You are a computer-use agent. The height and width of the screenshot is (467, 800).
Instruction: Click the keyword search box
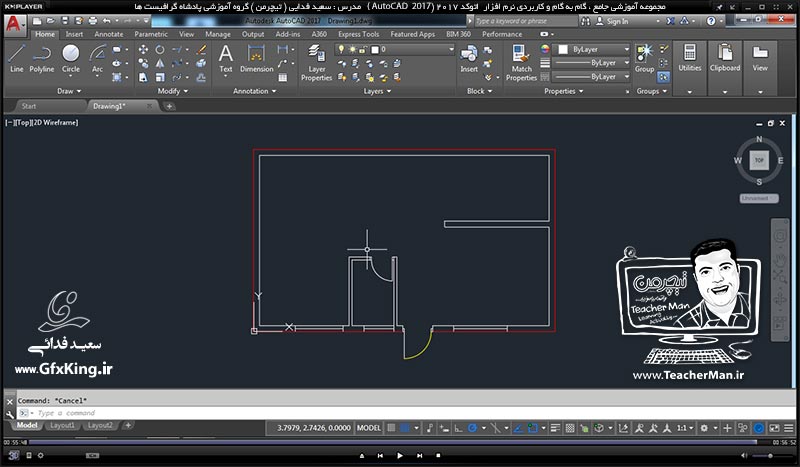coord(526,21)
